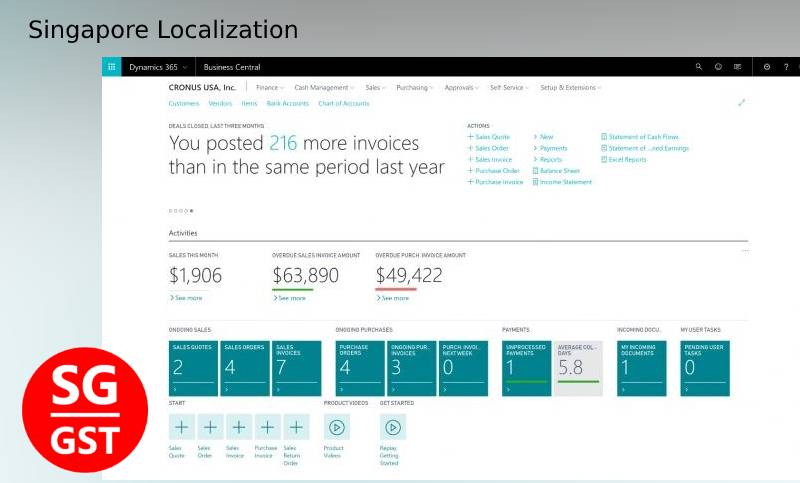
Task: See more under Overdue Sales Invoice Amount
Action: [289, 298]
